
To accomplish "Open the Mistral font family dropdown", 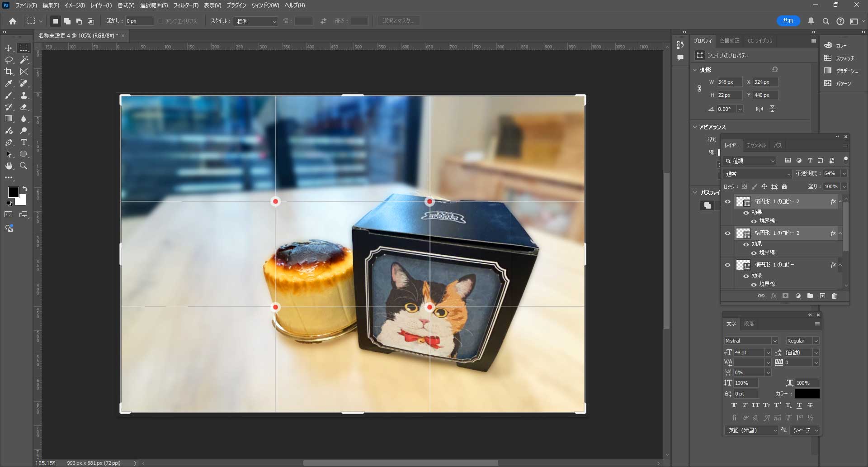I will pyautogui.click(x=750, y=341).
